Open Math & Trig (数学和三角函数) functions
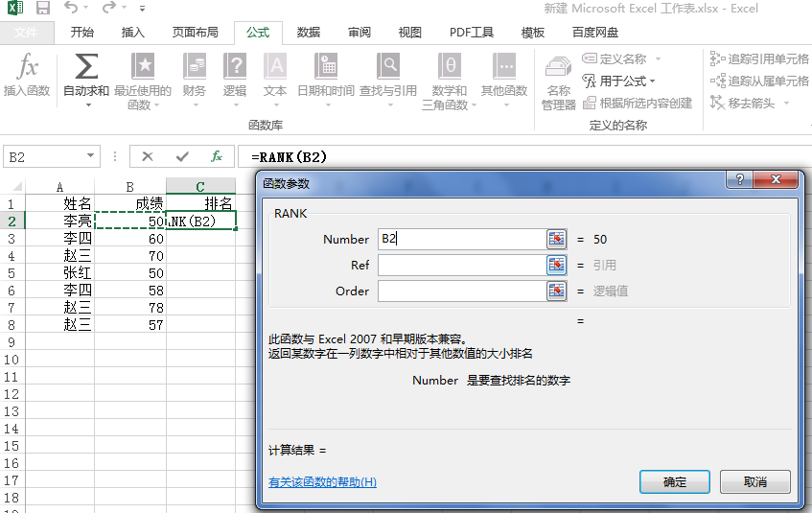This screenshot has width=812, height=513. (449, 82)
